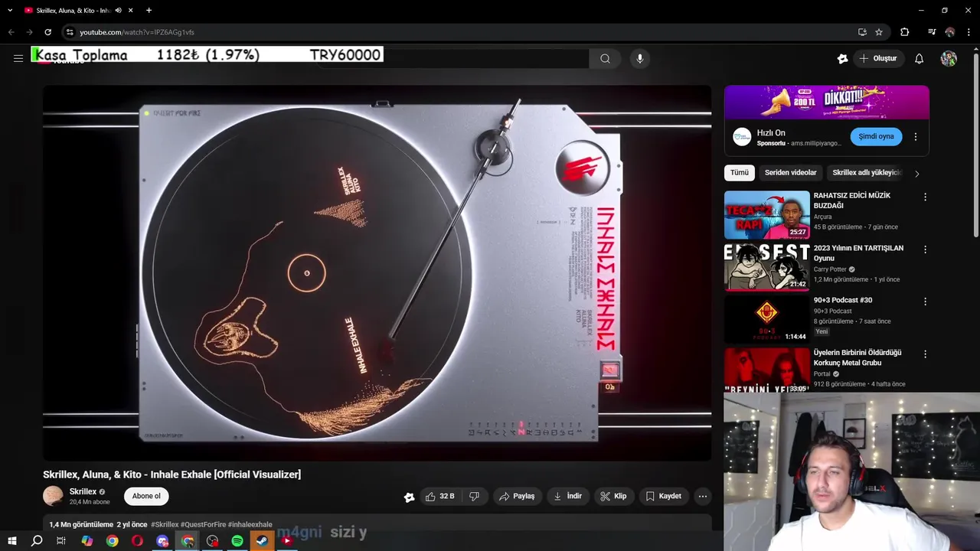The image size is (980, 551).
Task: Open the 90+3 Podcast #30 thumbnail
Action: 766,319
